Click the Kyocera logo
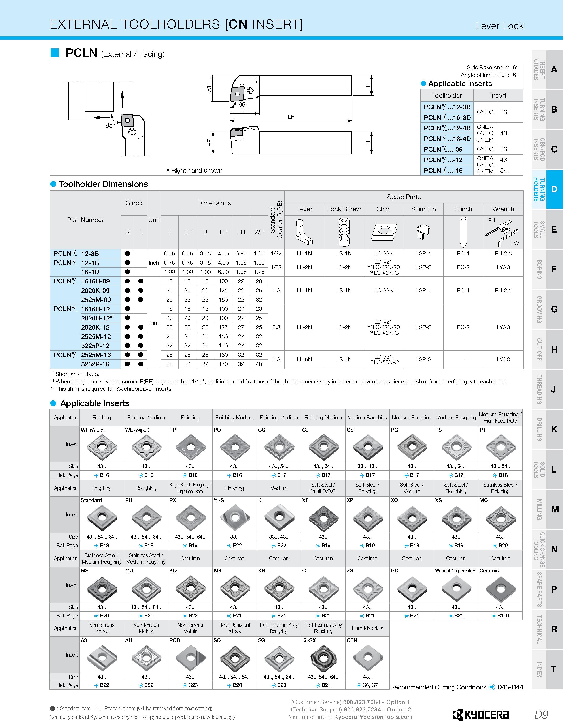563x728 pixels. [481, 714]
